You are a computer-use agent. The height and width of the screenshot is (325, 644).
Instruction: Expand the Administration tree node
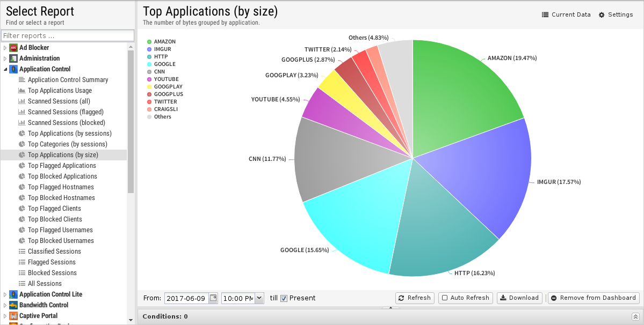5,58
